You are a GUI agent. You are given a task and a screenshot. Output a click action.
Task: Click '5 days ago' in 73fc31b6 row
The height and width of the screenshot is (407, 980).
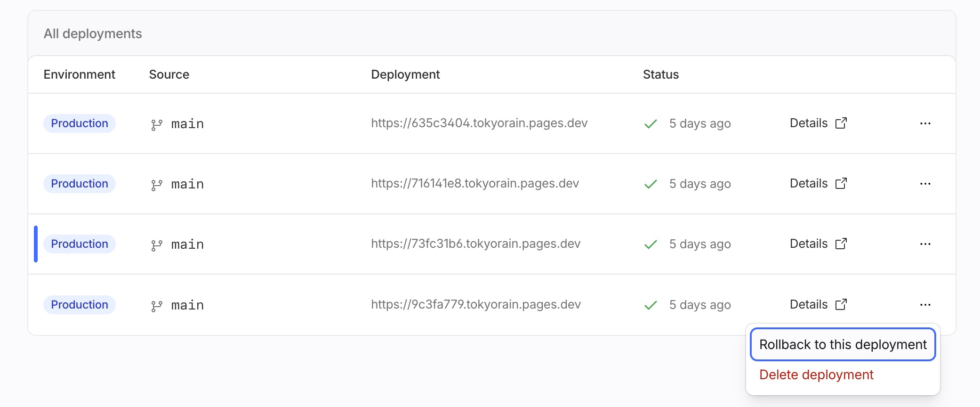point(700,244)
